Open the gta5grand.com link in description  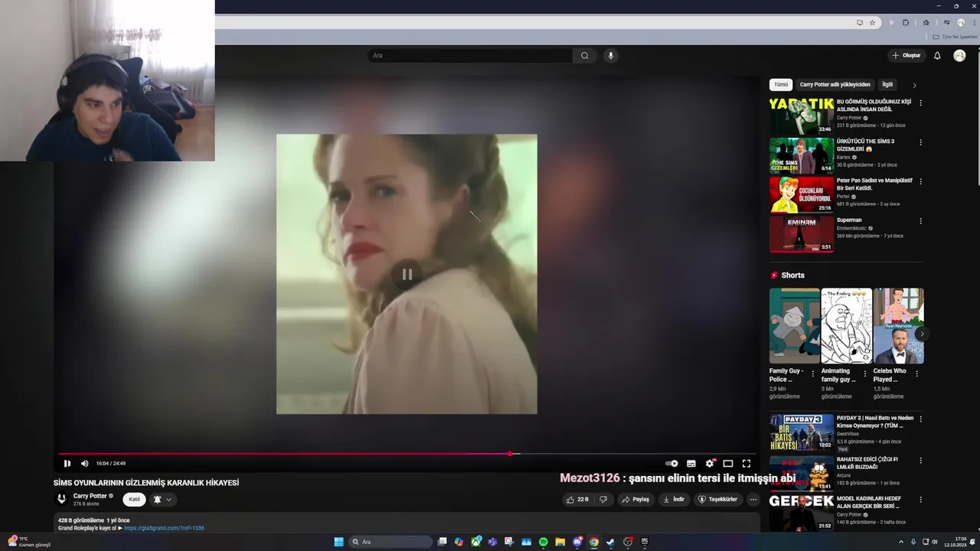[164, 528]
